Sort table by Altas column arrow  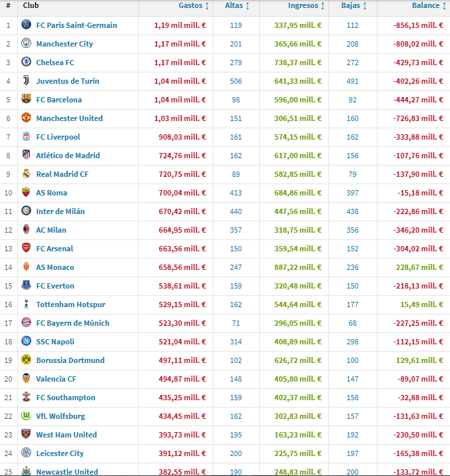pyautogui.click(x=248, y=5)
